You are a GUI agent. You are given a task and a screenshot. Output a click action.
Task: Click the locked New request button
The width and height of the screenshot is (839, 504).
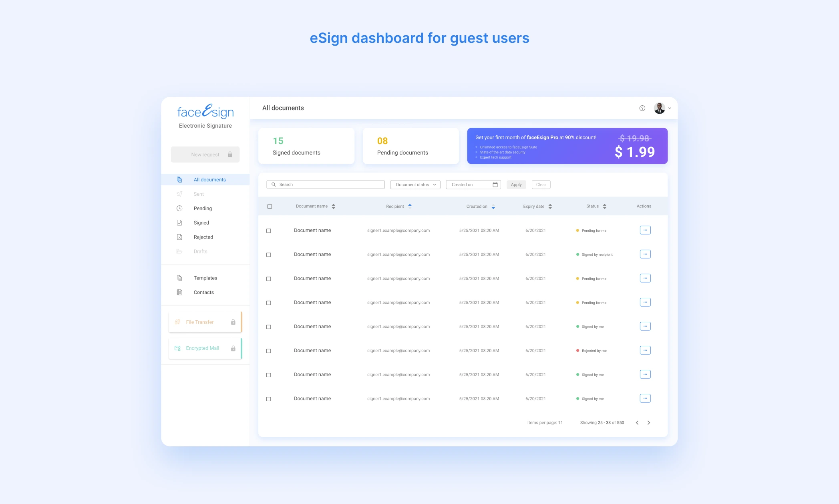[x=205, y=155]
